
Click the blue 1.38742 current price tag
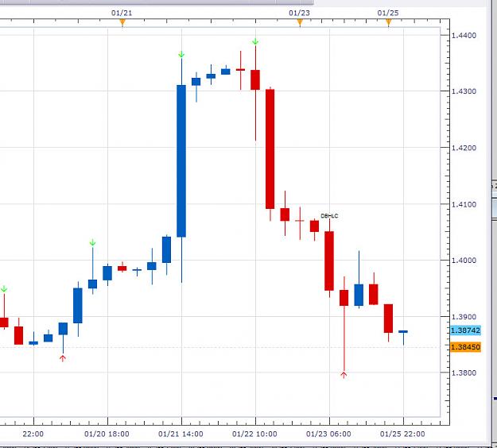click(x=465, y=330)
